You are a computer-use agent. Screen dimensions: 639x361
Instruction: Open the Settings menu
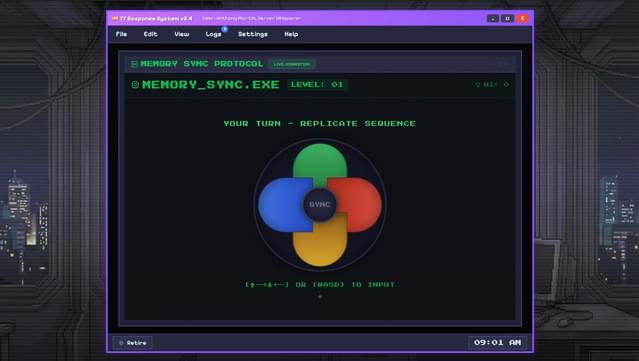(x=253, y=34)
